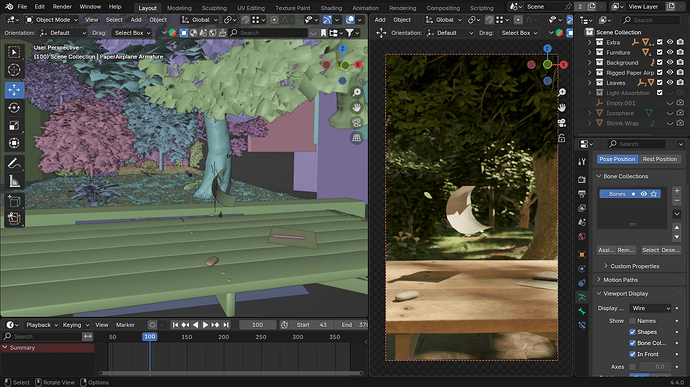Jump to the timeline start frame
The image size is (690, 387).
[x=175, y=325]
